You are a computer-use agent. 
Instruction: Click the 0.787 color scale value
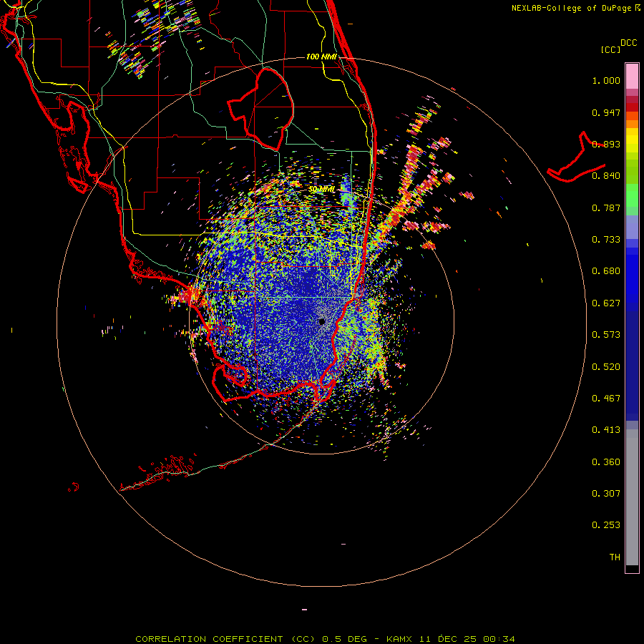(x=606, y=208)
